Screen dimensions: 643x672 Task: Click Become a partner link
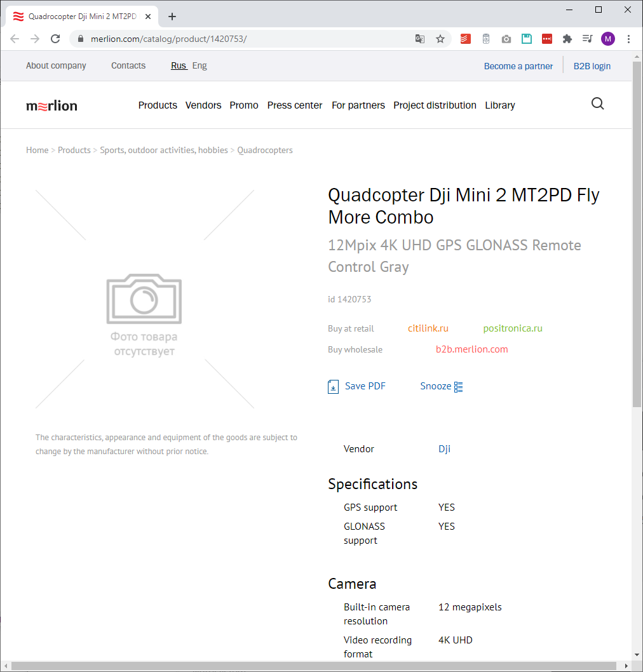518,67
